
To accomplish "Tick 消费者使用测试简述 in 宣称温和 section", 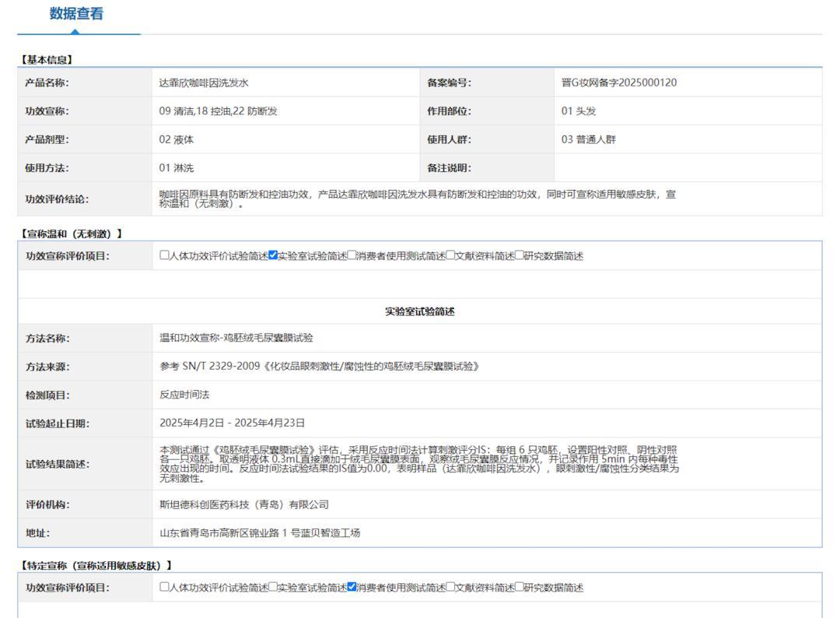I will click(352, 255).
